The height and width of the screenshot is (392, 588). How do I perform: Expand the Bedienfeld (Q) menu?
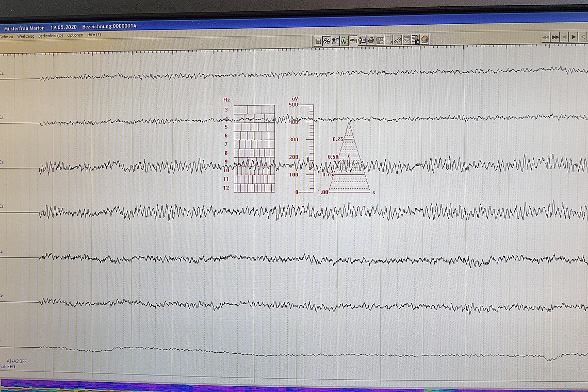pyautogui.click(x=51, y=36)
